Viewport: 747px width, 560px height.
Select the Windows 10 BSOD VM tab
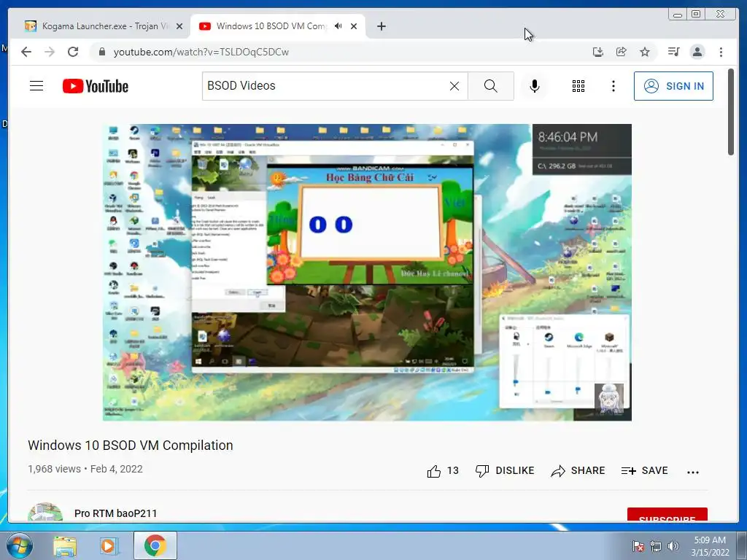271,26
